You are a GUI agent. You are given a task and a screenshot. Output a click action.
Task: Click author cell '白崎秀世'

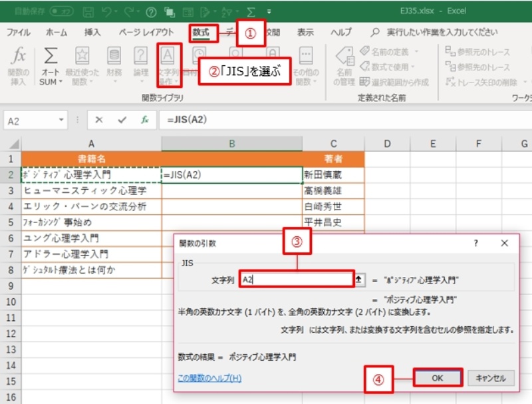pos(333,206)
